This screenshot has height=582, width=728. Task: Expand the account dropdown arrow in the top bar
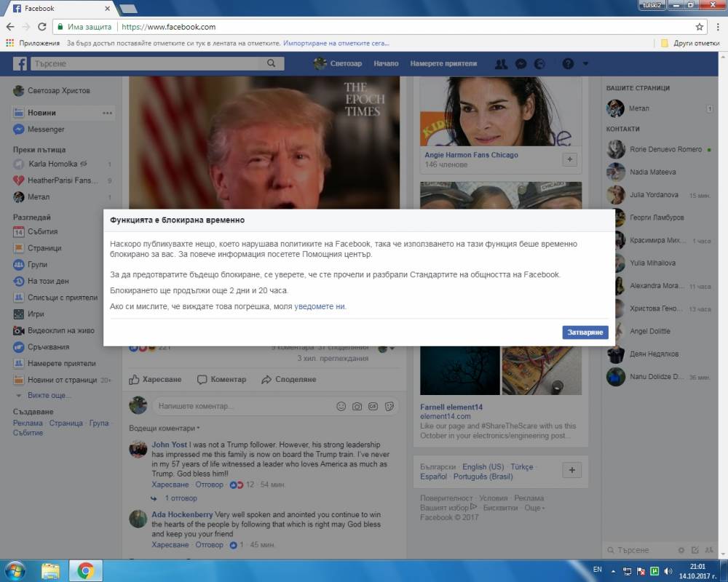click(585, 63)
